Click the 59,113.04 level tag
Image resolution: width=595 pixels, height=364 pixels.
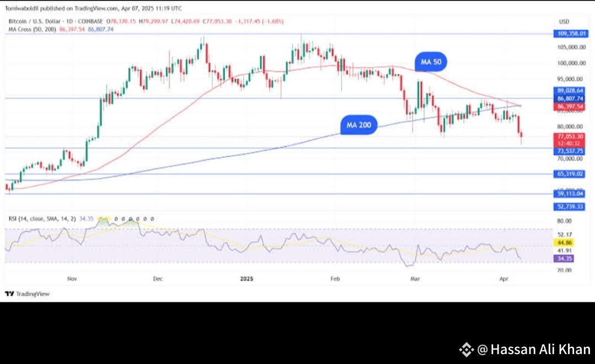(x=570, y=194)
